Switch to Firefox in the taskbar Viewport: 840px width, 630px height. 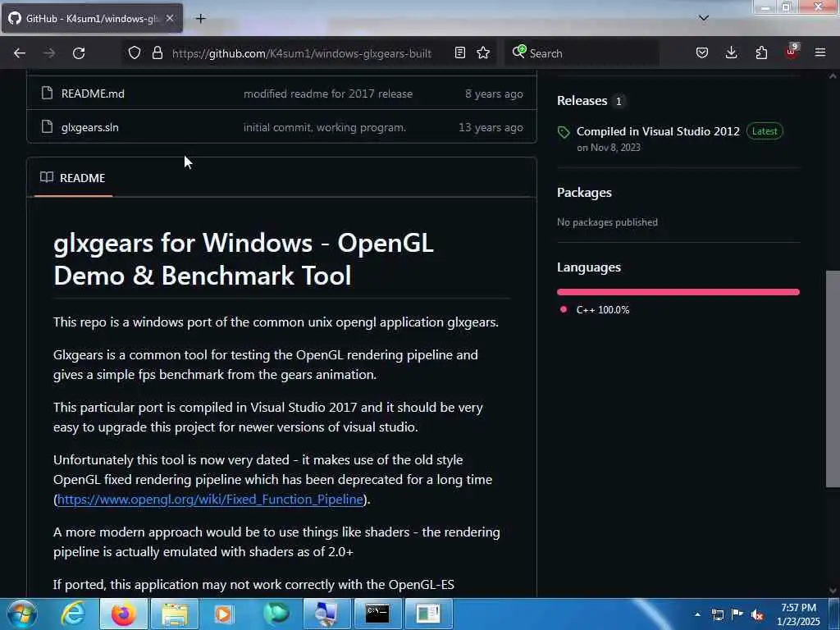click(x=124, y=614)
